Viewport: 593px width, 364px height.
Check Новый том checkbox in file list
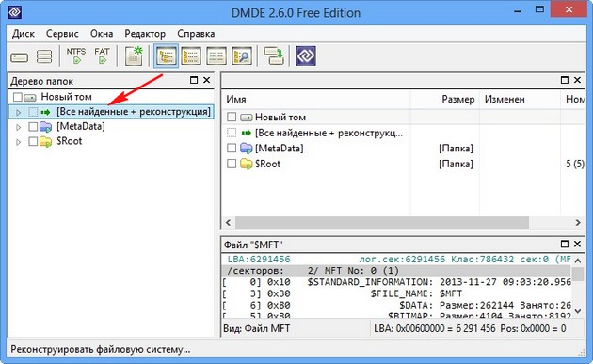click(x=232, y=118)
